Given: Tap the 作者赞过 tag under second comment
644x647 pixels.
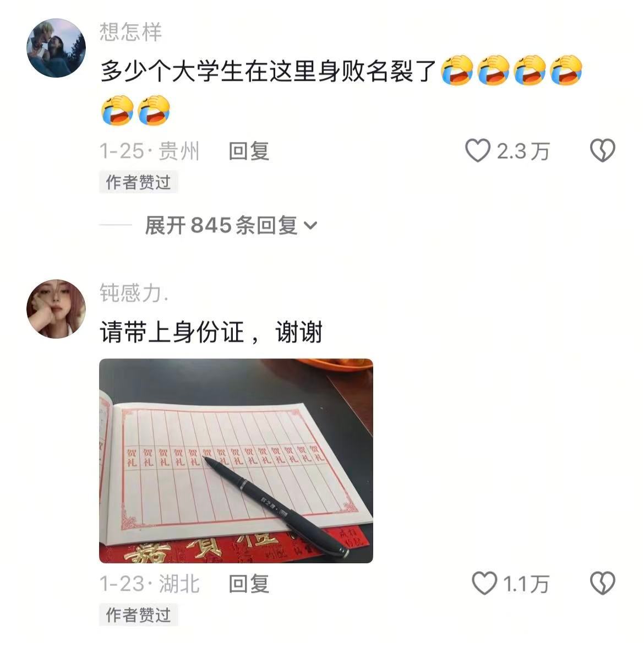Looking at the screenshot, I should point(138,615).
